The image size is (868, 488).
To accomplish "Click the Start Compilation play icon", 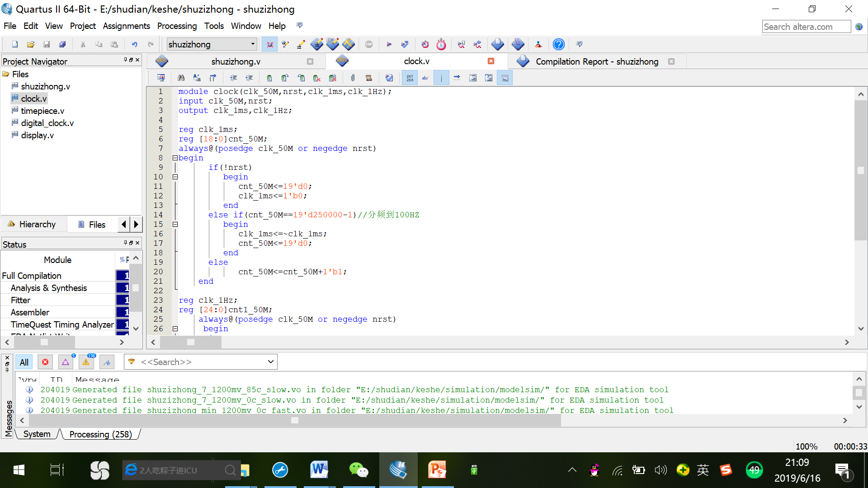I will [x=389, y=44].
